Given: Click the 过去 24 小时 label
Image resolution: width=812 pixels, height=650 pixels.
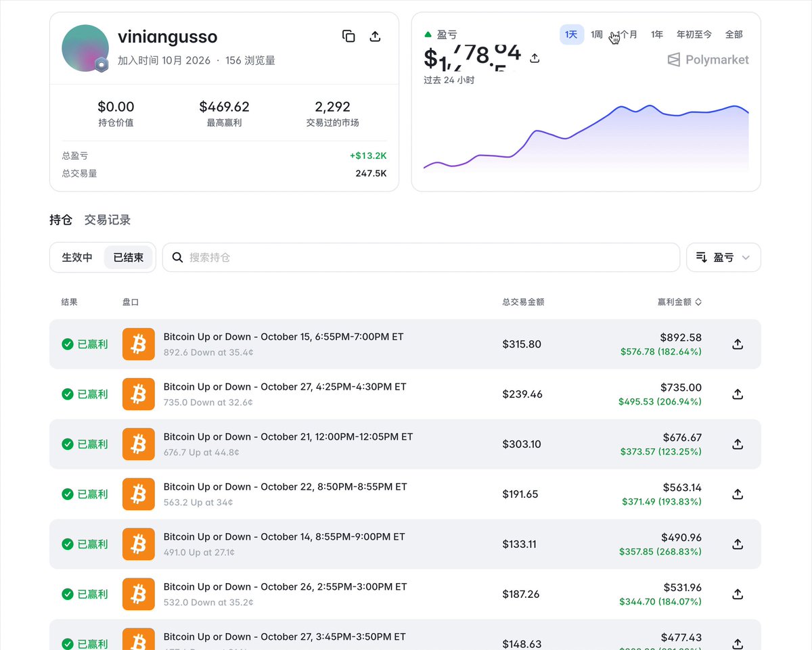Looking at the screenshot, I should point(449,80).
